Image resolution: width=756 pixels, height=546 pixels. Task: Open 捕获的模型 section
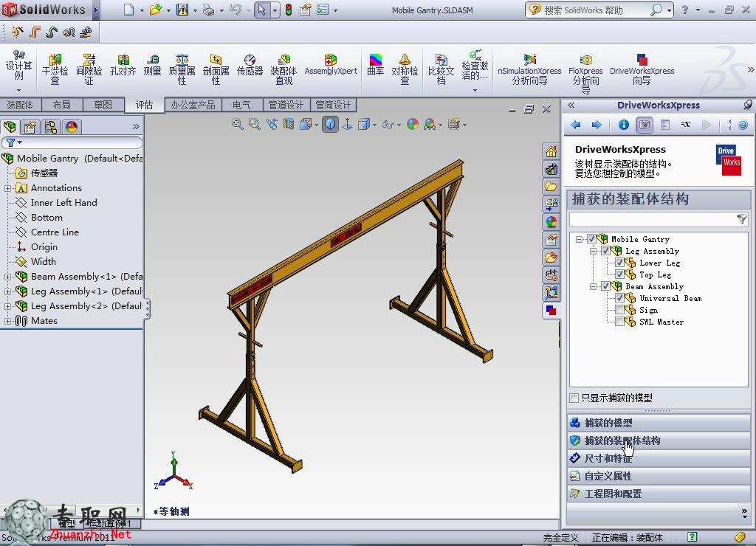click(659, 423)
